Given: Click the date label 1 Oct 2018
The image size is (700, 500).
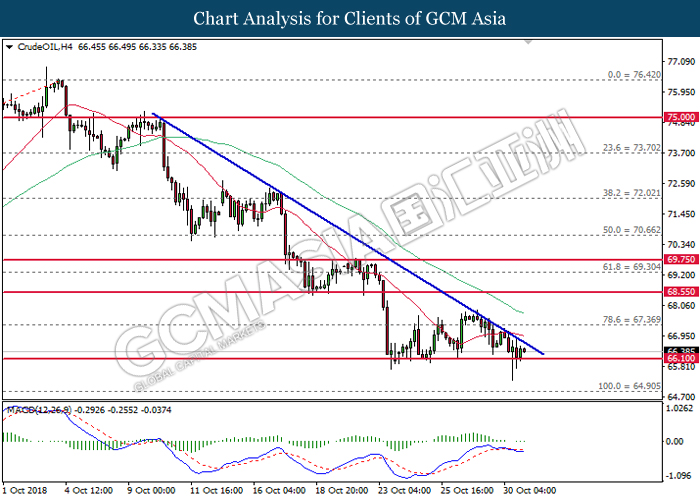Looking at the screenshot, I should [25, 490].
